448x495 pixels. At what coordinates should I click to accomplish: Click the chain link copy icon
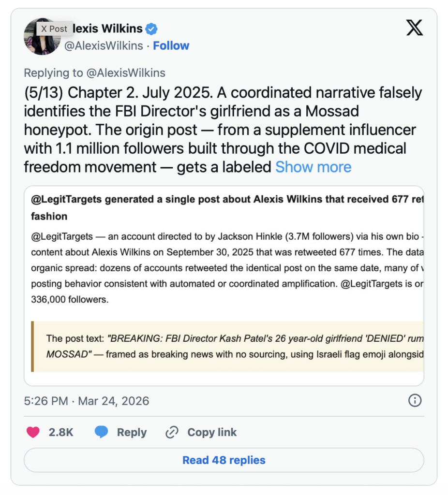[172, 432]
